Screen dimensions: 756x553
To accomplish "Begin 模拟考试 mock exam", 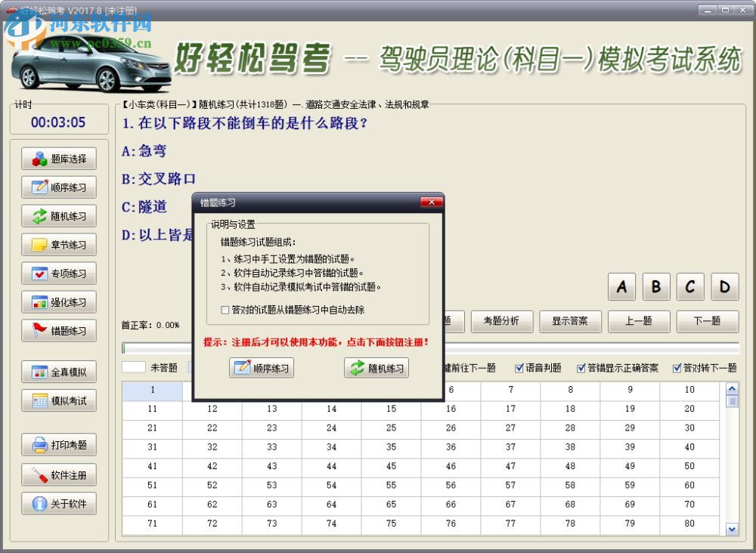I will 58,400.
